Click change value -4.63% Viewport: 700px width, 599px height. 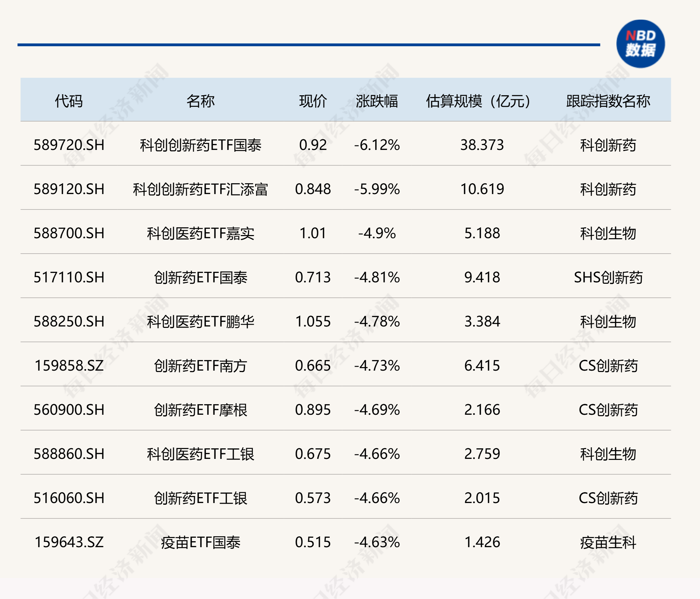point(377,542)
